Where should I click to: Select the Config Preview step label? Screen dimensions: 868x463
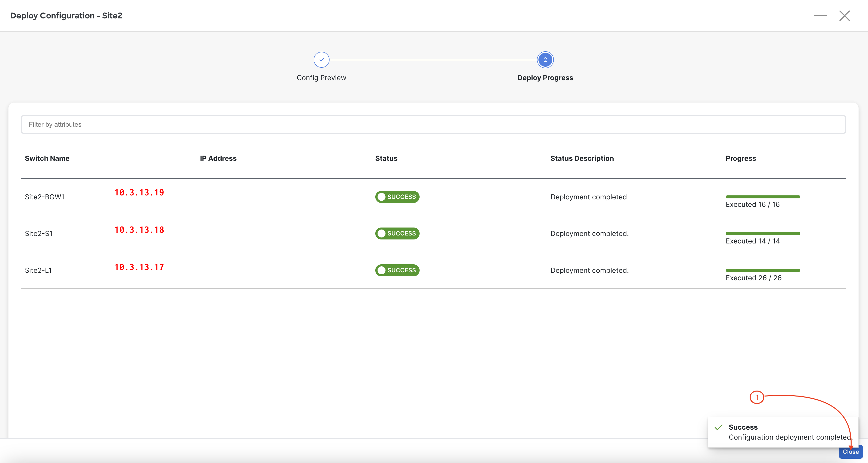(321, 78)
